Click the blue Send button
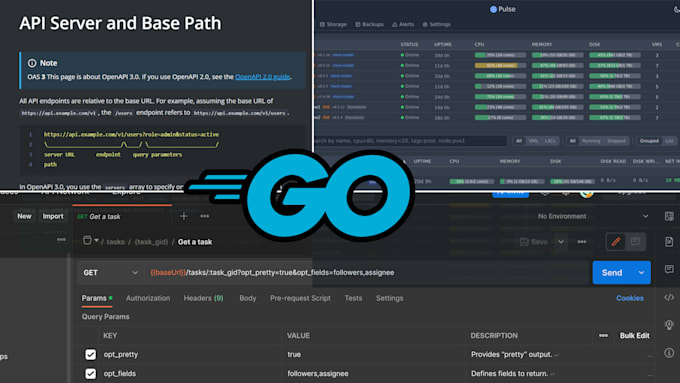 click(x=612, y=272)
